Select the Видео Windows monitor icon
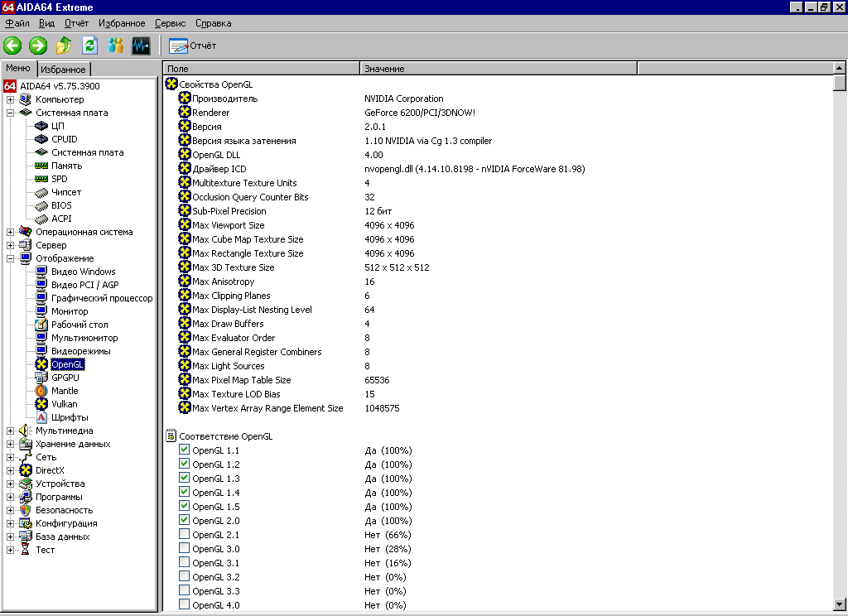The image size is (848, 616). pos(41,272)
